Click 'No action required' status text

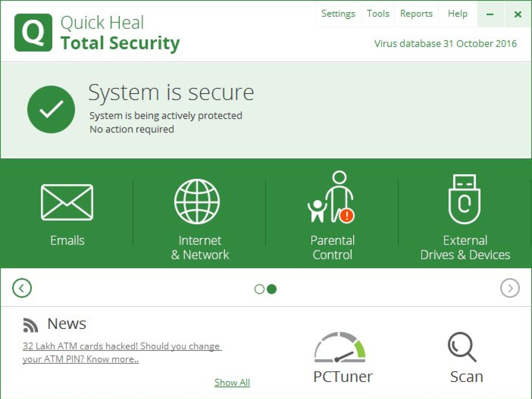pyautogui.click(x=132, y=129)
